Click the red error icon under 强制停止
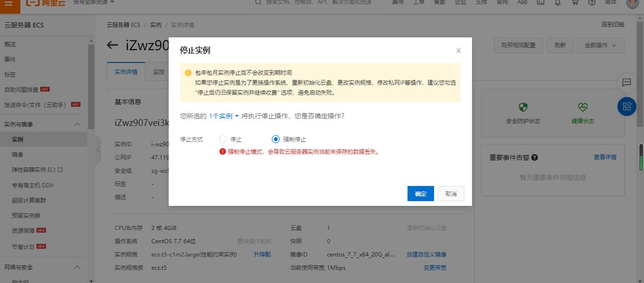The height and width of the screenshot is (283, 644). (x=222, y=152)
